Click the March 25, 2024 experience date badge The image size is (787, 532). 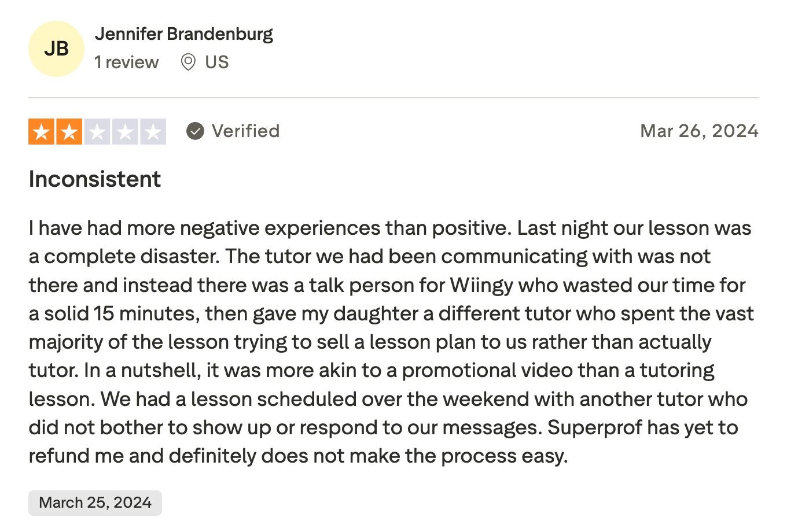coord(95,503)
